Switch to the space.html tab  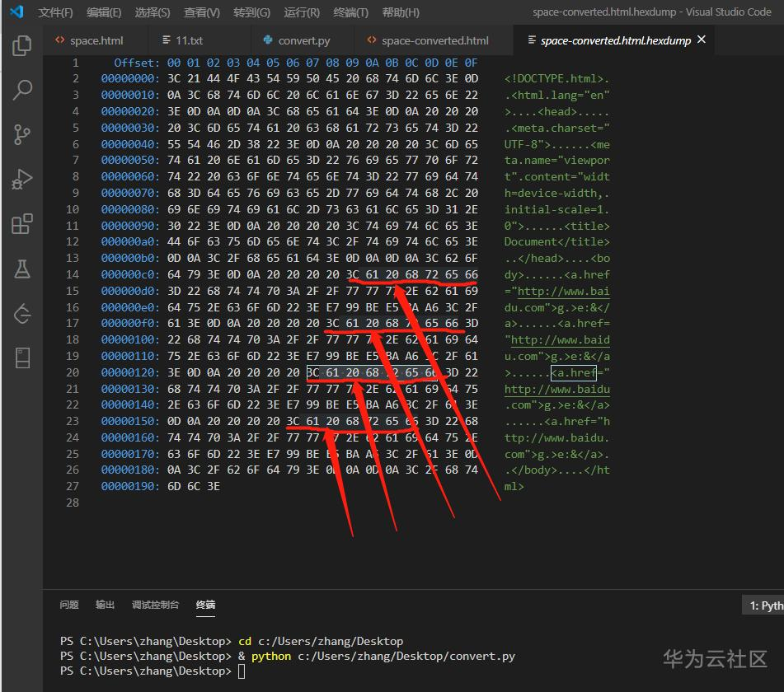pyautogui.click(x=96, y=40)
